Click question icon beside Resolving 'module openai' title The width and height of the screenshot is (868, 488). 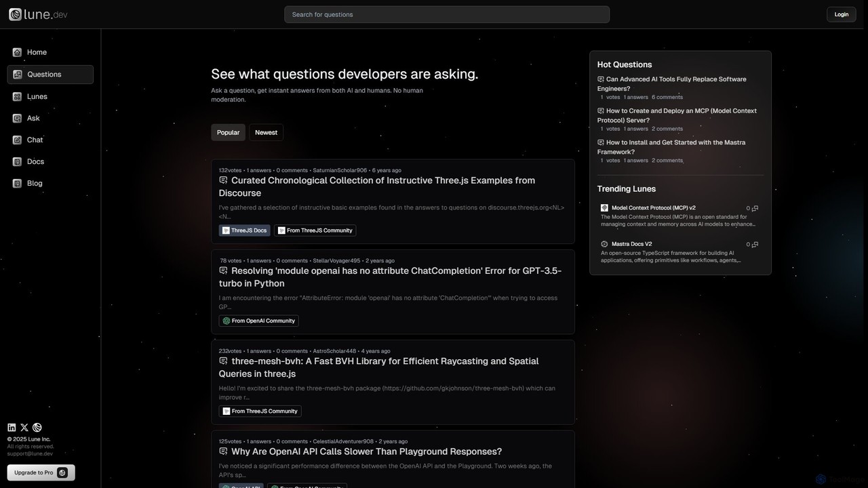click(x=223, y=270)
